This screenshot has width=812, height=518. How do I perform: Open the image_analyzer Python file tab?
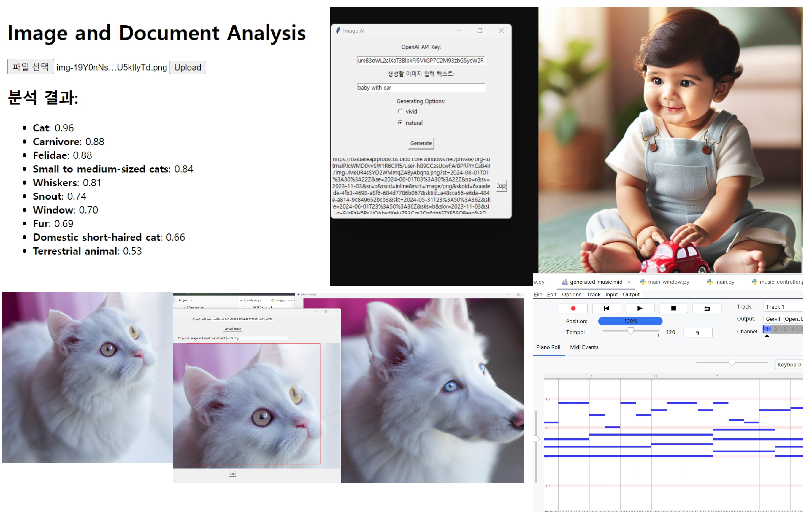pyautogui.click(x=283, y=300)
